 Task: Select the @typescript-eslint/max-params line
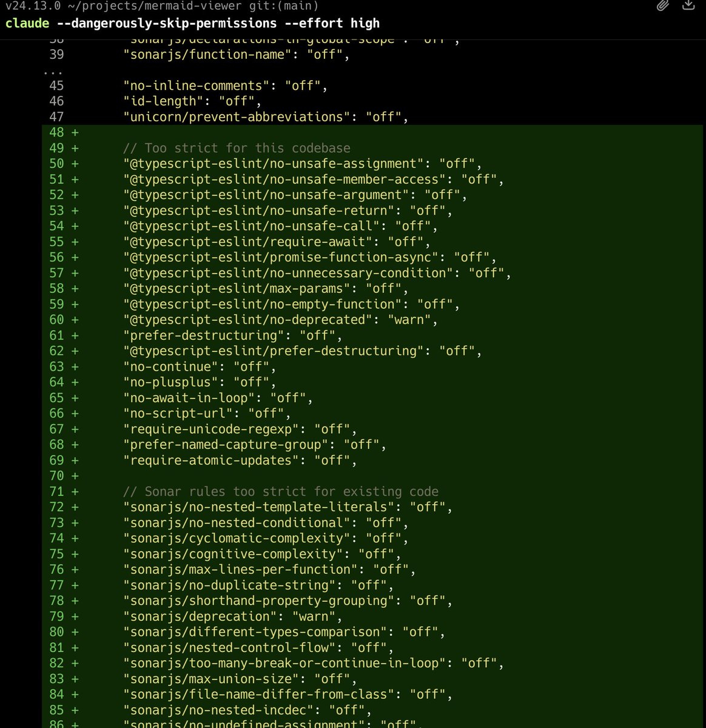click(266, 289)
